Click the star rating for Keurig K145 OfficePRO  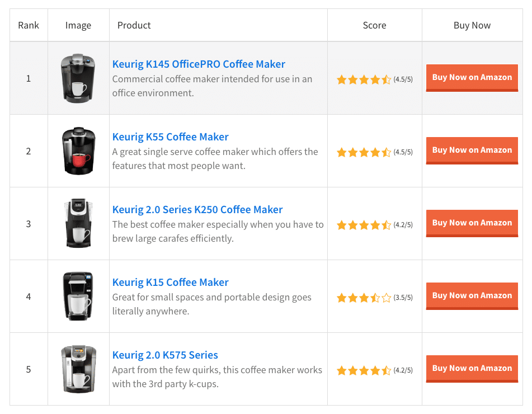(364, 80)
